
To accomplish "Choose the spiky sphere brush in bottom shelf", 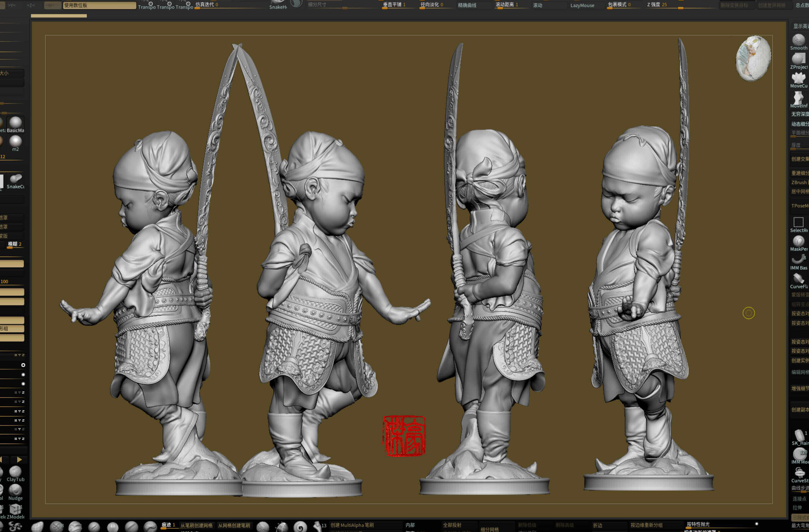I will point(281,526).
